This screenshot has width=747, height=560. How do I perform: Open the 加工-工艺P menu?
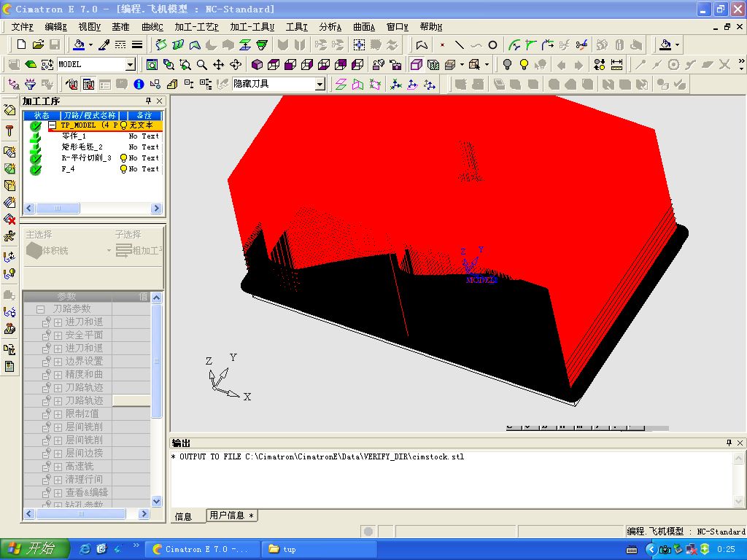(x=196, y=27)
